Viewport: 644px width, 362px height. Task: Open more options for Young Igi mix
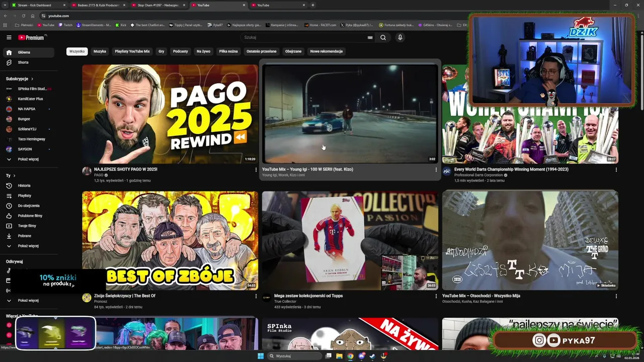coord(436,170)
